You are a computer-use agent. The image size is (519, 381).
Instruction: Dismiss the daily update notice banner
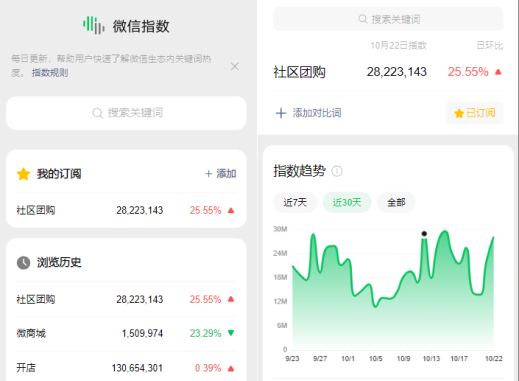[235, 66]
